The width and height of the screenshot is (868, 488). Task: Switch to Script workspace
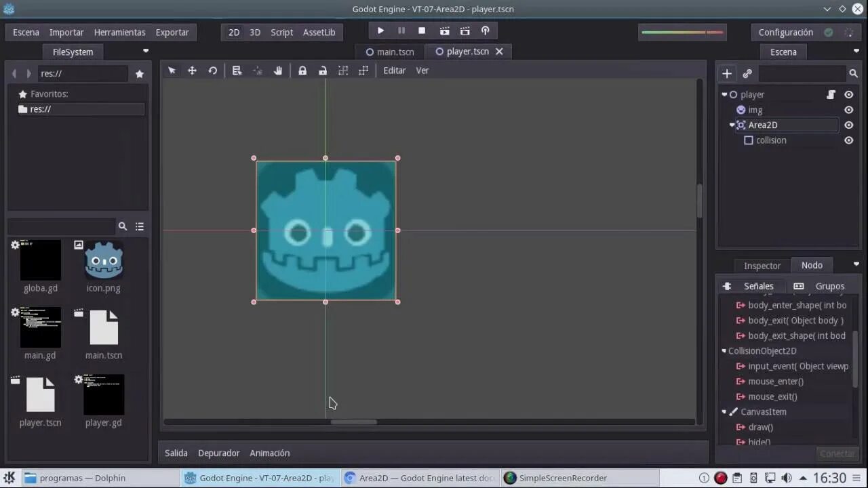coord(281,33)
